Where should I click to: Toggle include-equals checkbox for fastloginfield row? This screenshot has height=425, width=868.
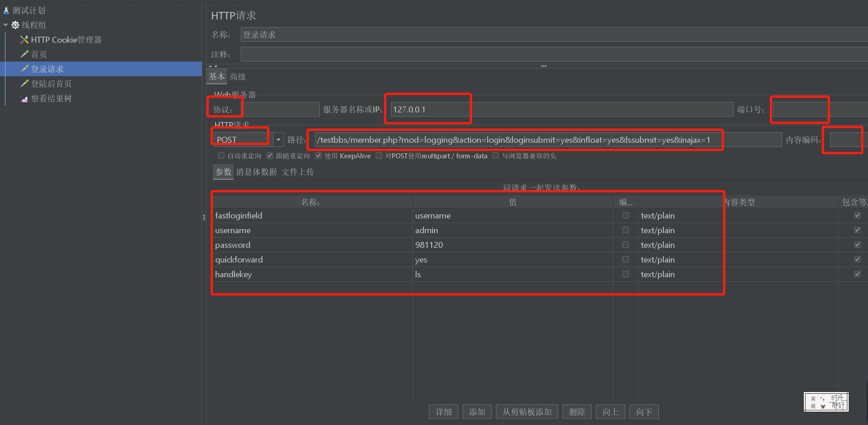click(857, 215)
